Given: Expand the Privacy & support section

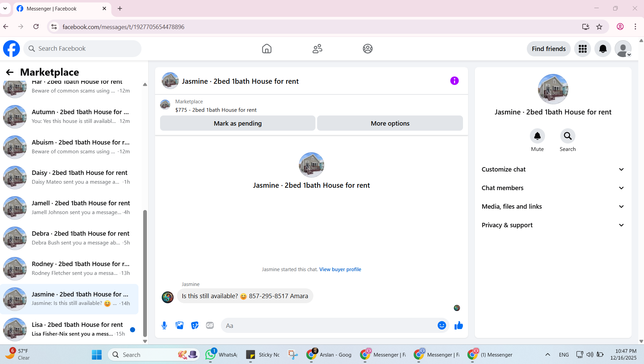Looking at the screenshot, I should click(553, 225).
